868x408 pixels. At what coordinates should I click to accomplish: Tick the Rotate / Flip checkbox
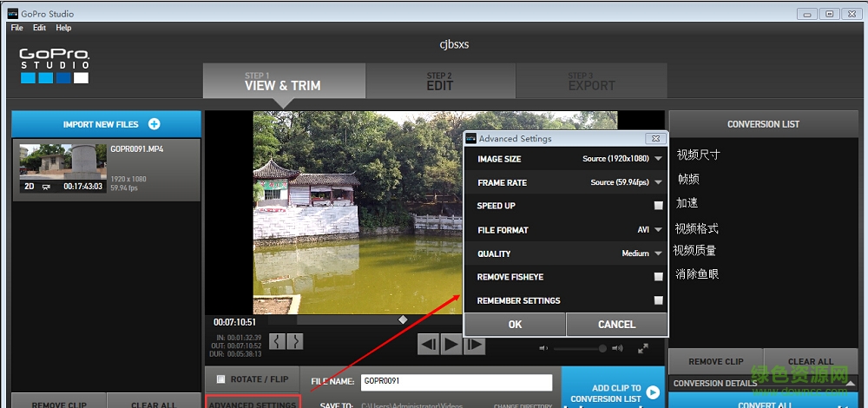click(220, 379)
